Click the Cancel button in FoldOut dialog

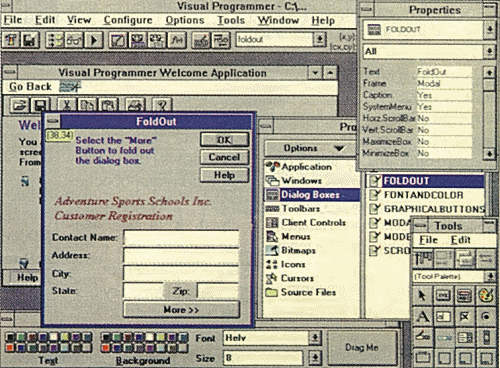pyautogui.click(x=224, y=157)
